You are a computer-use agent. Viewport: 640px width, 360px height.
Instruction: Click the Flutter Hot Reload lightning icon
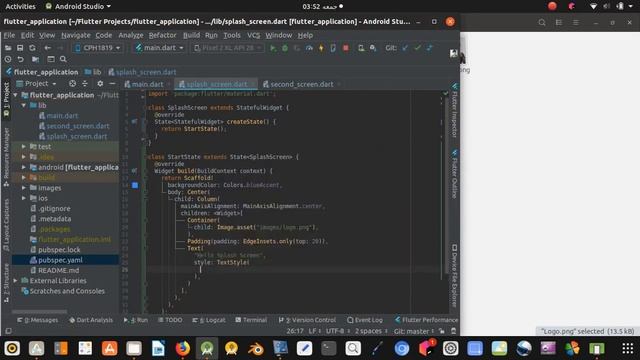[x=321, y=48]
